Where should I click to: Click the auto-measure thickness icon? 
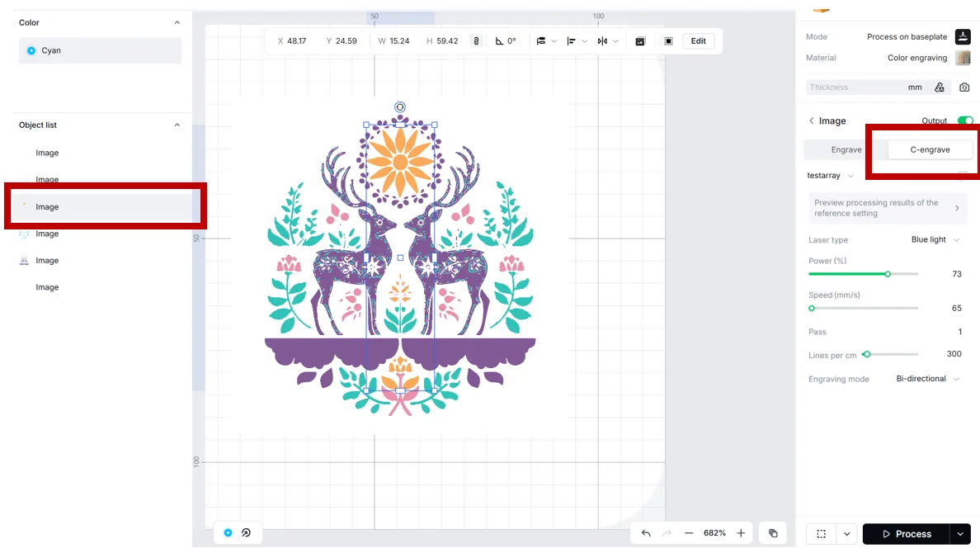940,87
